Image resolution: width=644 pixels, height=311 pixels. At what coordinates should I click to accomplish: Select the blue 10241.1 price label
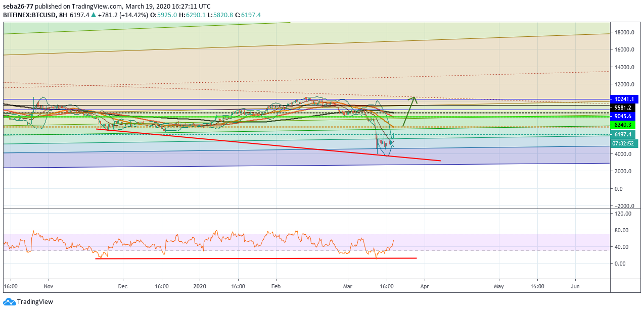point(624,99)
